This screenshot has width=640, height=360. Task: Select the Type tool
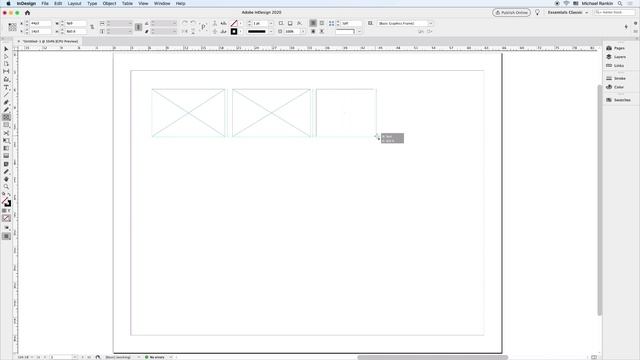tap(6, 87)
